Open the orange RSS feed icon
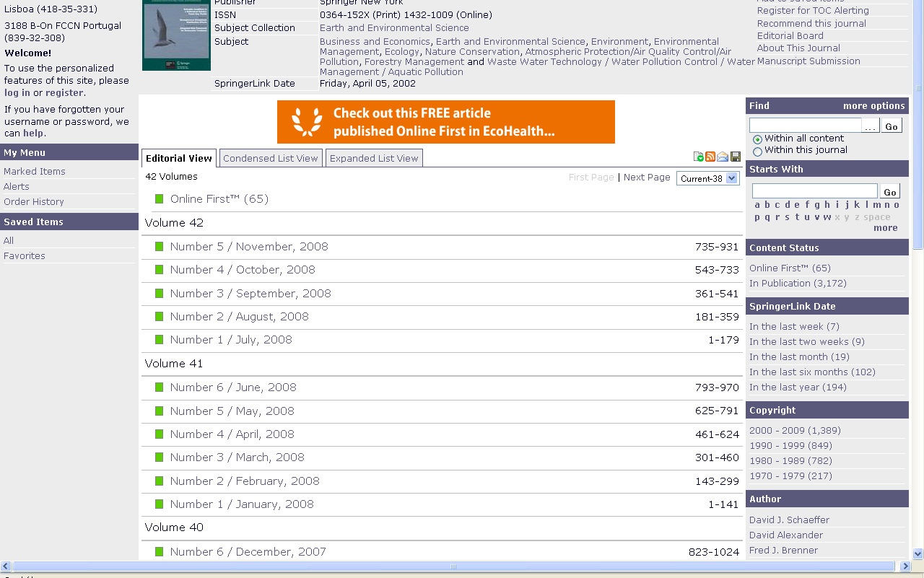The image size is (924, 578). point(710,157)
